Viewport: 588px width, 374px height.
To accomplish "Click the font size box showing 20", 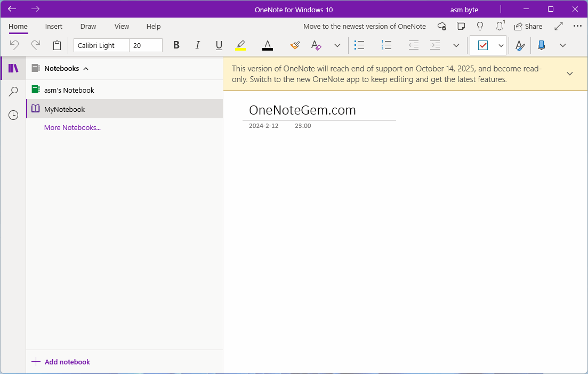I will tap(146, 45).
